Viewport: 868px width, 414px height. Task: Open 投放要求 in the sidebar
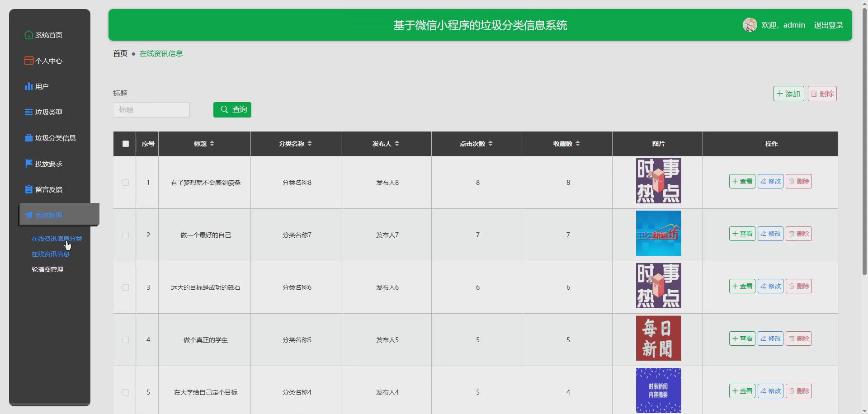click(50, 164)
